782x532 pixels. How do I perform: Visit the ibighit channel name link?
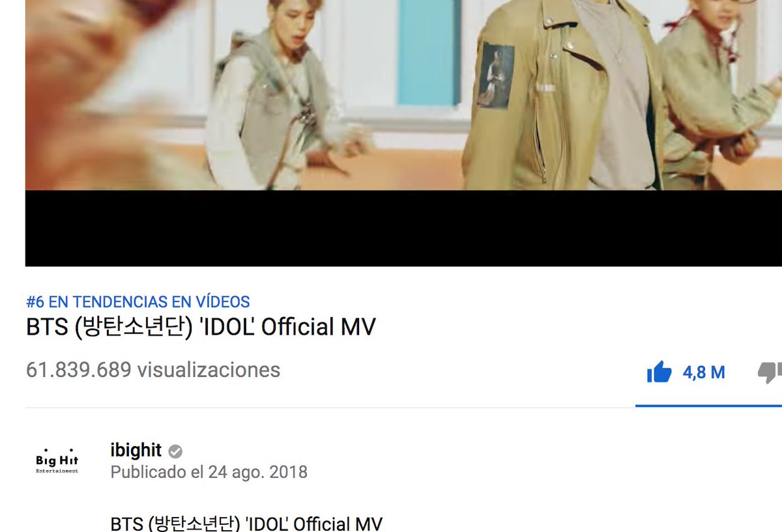tap(136, 450)
